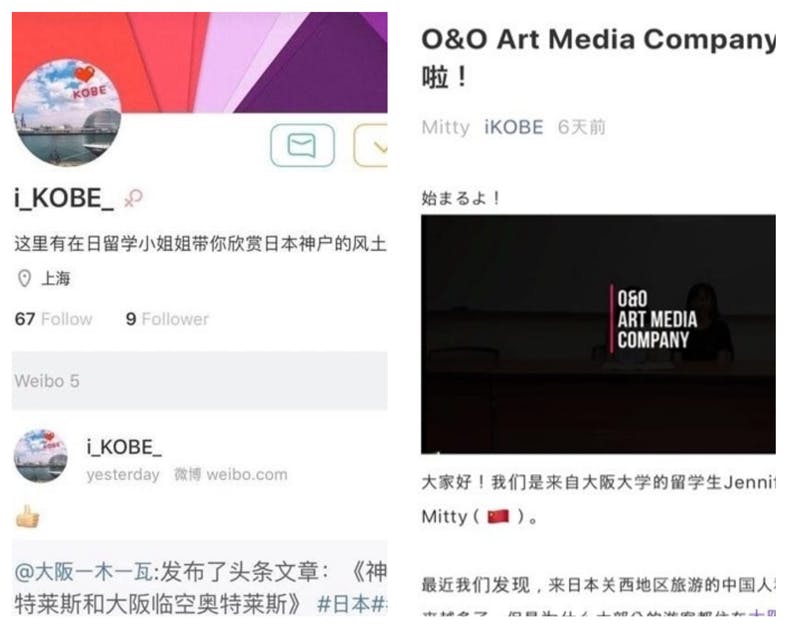The width and height of the screenshot is (789, 631).
Task: Follow the #日本# hashtag link
Action: click(x=352, y=604)
